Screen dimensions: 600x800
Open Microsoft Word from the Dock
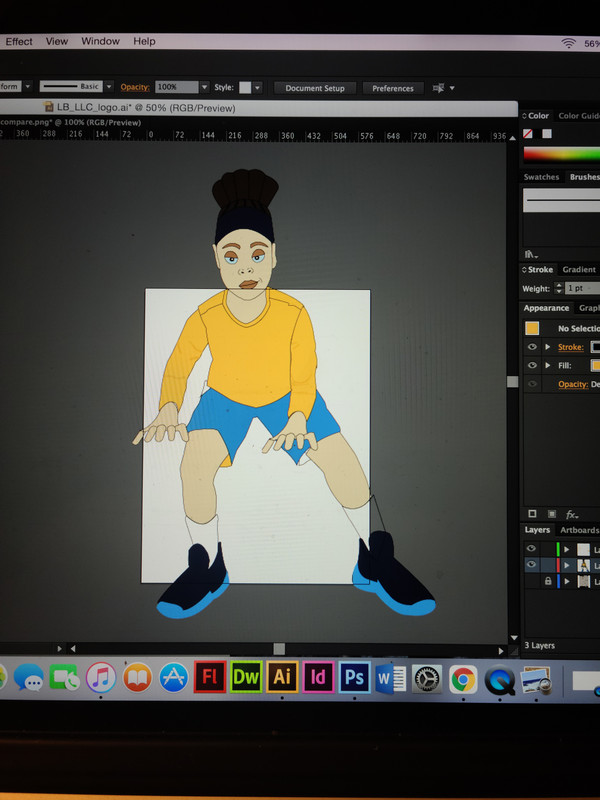(x=391, y=679)
